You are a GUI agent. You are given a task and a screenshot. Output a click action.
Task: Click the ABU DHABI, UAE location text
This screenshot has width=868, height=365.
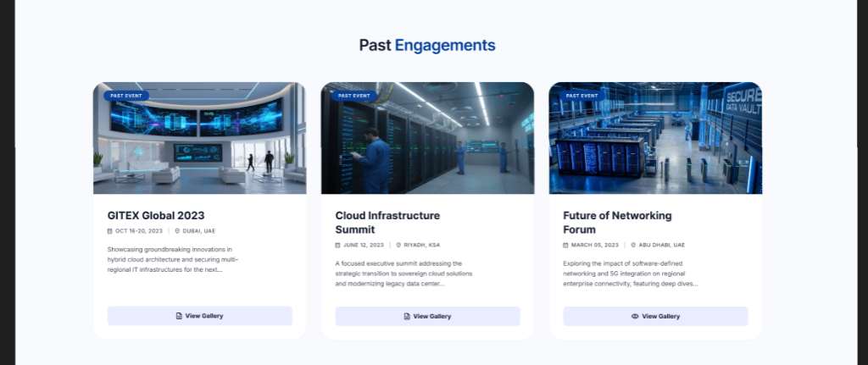click(661, 245)
